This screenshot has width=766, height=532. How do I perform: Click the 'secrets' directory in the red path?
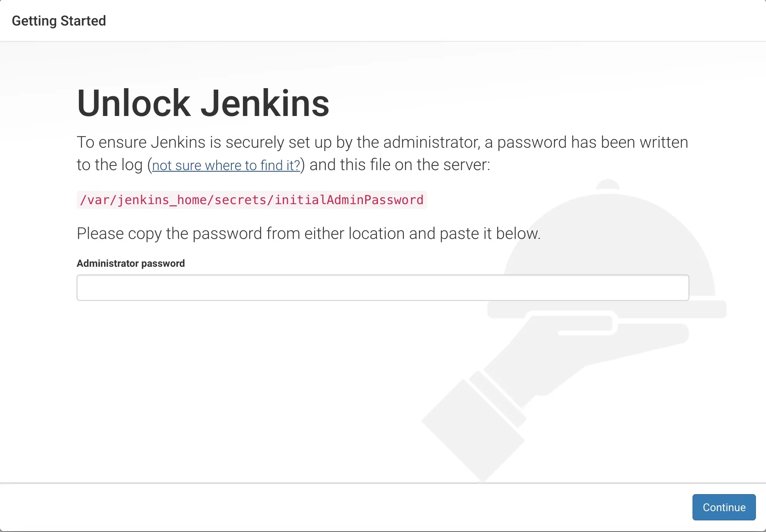(241, 200)
